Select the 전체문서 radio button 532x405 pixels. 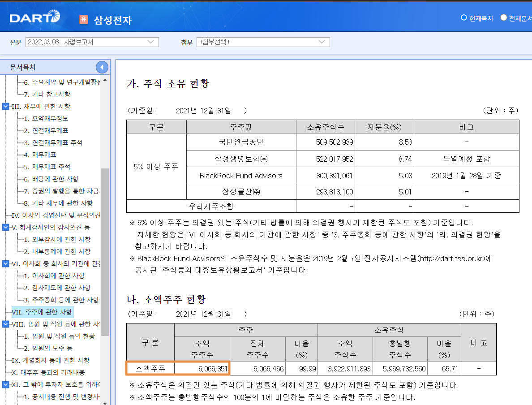coord(503,17)
